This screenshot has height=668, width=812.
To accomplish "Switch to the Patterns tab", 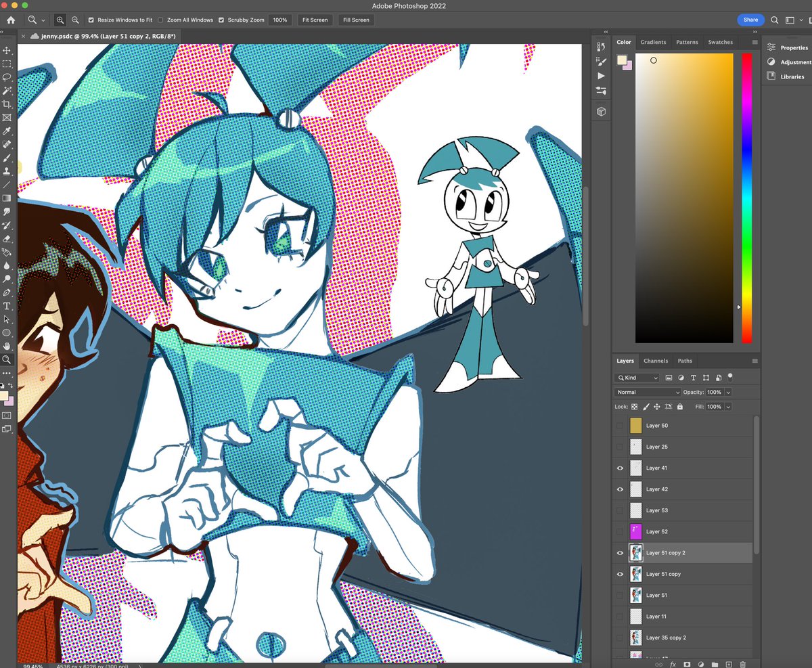I will [x=687, y=42].
